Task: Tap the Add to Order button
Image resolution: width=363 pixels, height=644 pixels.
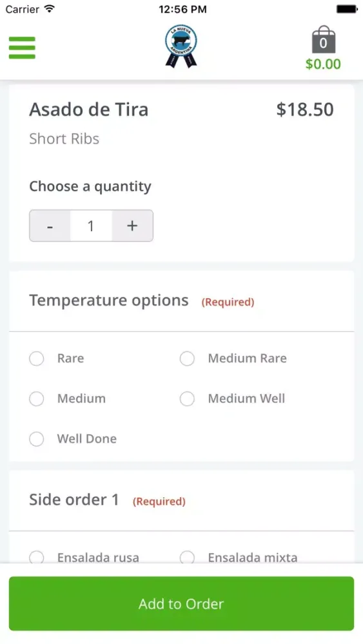Action: tap(181, 604)
